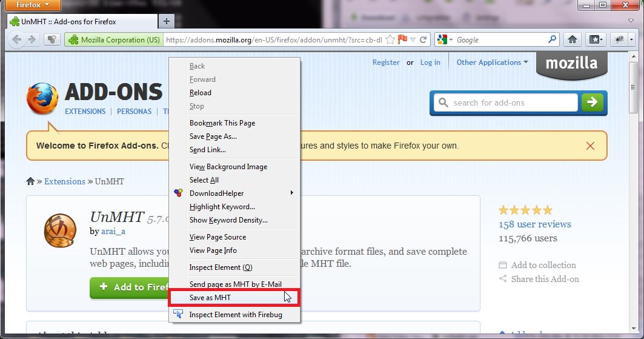
Task: Click Share this Add-on link
Action: point(545,279)
